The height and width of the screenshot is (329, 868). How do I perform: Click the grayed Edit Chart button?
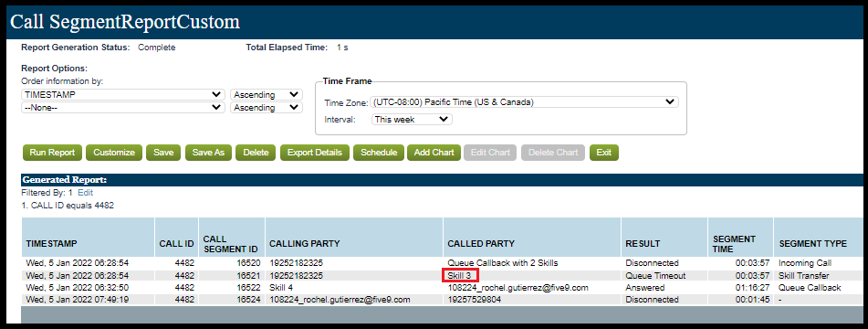pyautogui.click(x=490, y=153)
